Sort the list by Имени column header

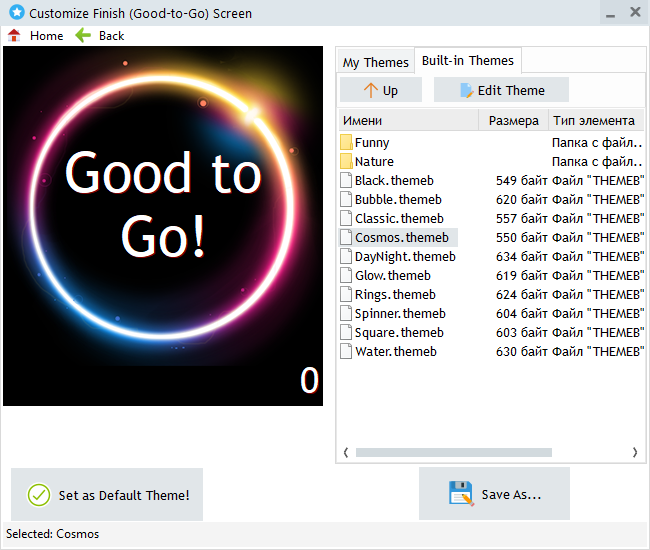coord(410,121)
